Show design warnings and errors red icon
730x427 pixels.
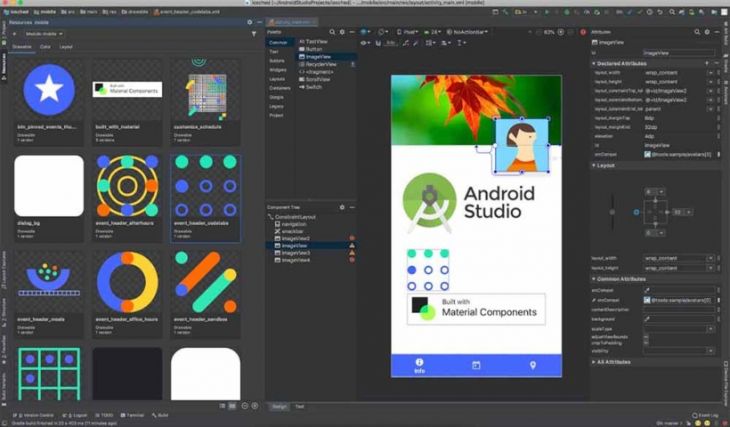pos(583,32)
